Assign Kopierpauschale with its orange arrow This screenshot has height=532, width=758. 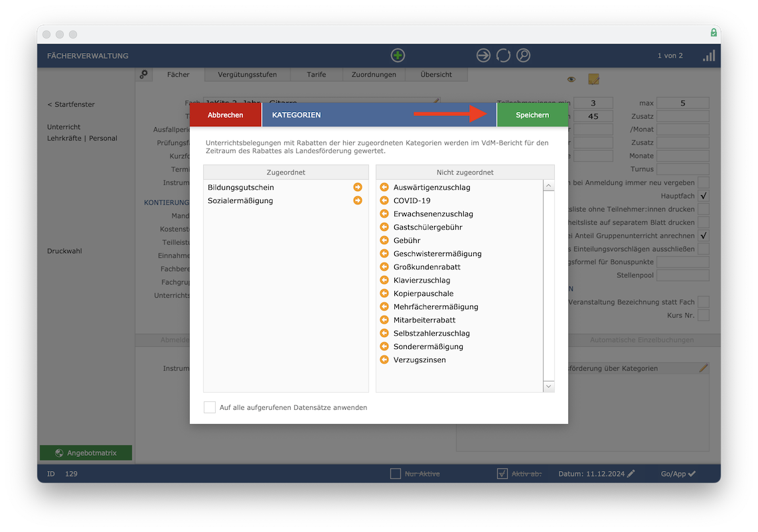384,294
